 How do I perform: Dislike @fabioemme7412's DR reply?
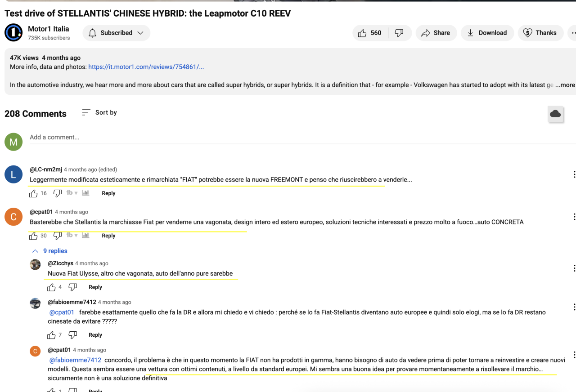[72, 335]
